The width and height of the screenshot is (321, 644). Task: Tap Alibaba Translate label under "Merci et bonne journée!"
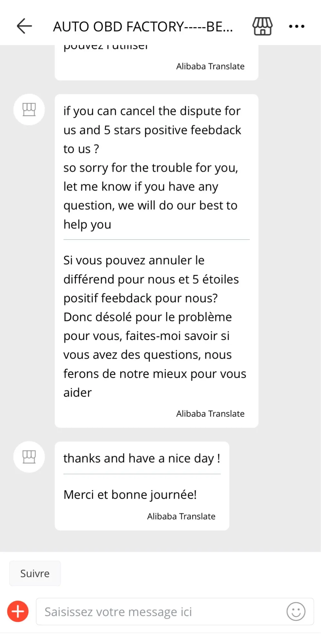[181, 516]
